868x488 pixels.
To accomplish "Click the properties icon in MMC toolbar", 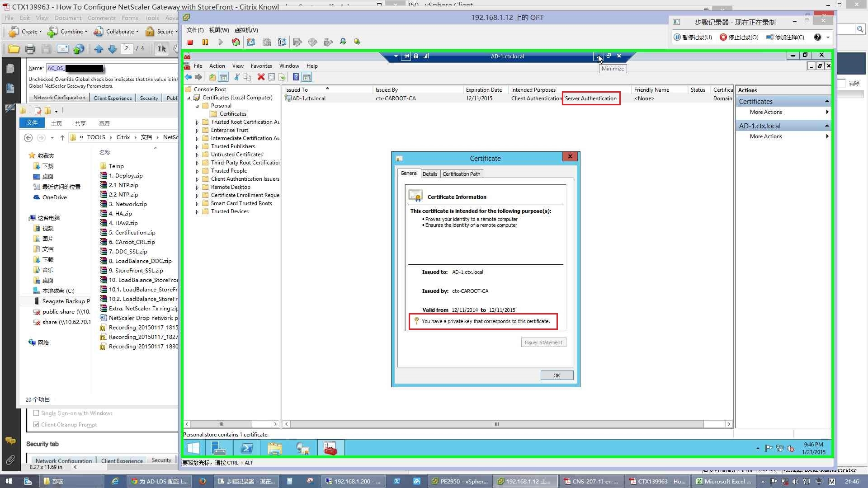I will tap(271, 77).
